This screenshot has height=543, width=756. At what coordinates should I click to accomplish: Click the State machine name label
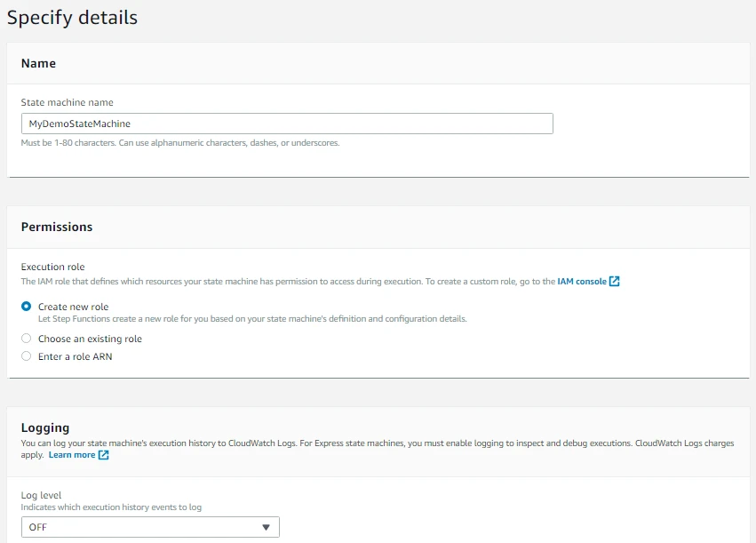[x=67, y=102]
